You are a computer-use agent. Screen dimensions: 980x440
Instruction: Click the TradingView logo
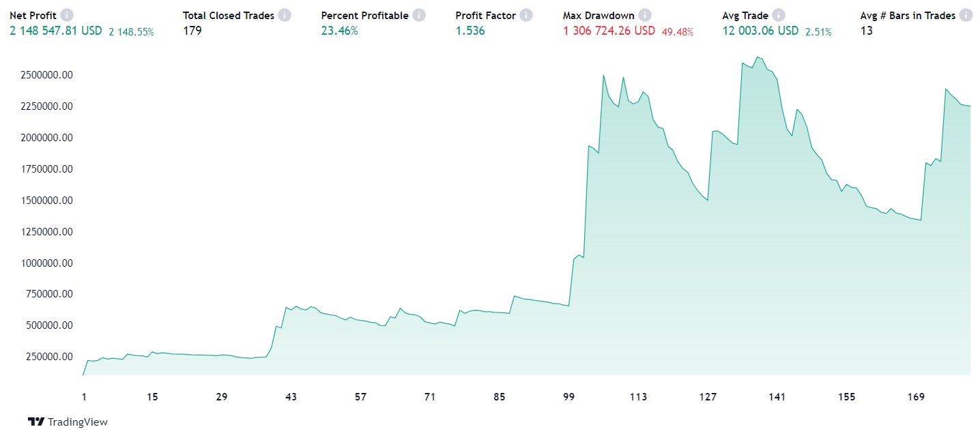68,422
